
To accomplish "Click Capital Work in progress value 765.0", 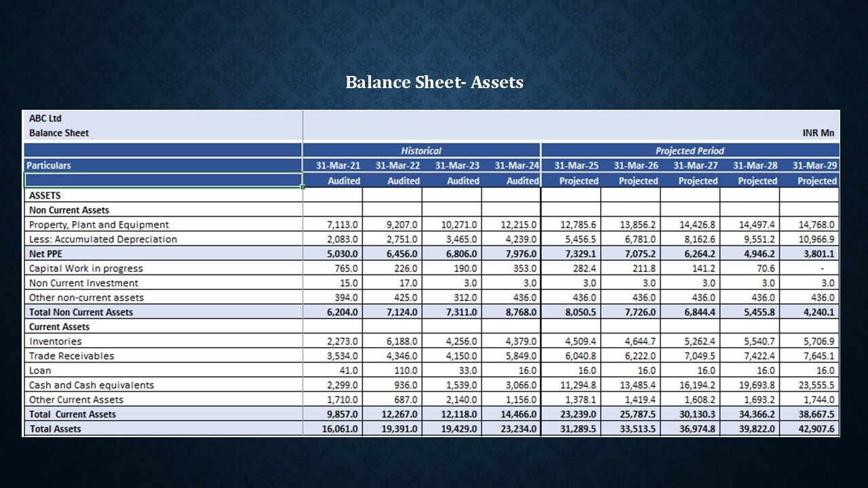I will point(348,268).
